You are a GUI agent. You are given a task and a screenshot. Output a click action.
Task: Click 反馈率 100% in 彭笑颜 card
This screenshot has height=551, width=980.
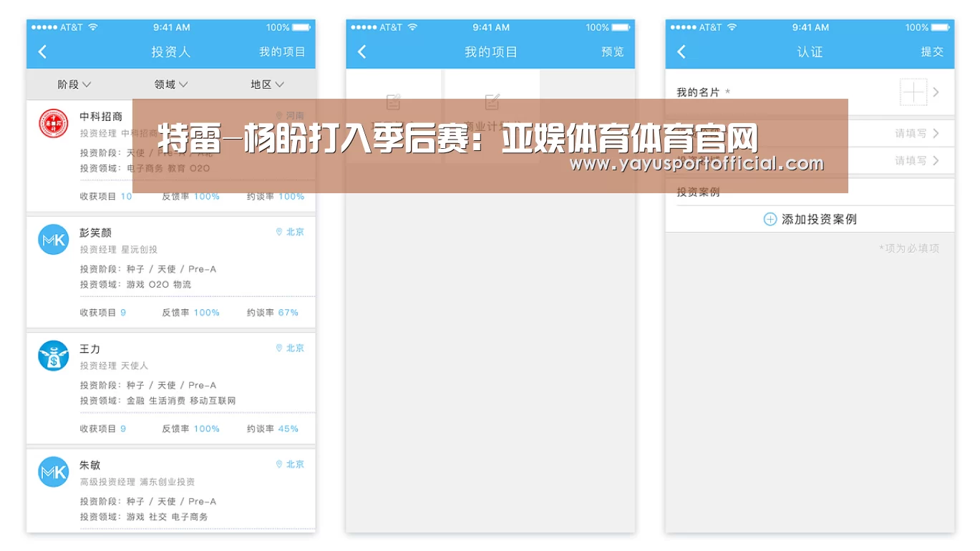[191, 312]
